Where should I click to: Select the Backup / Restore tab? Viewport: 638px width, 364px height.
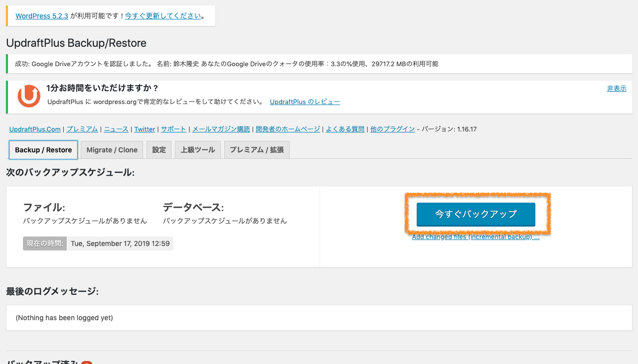tap(43, 150)
